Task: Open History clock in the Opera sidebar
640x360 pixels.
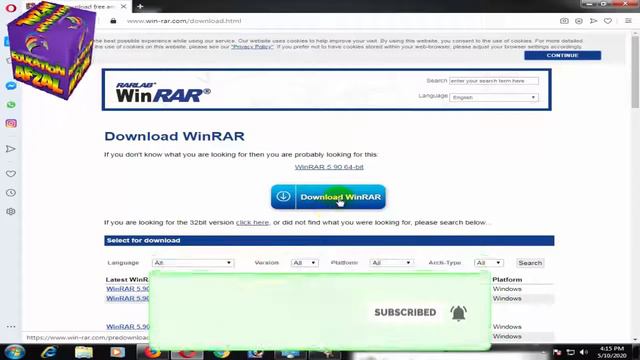Action: pyautogui.click(x=11, y=193)
